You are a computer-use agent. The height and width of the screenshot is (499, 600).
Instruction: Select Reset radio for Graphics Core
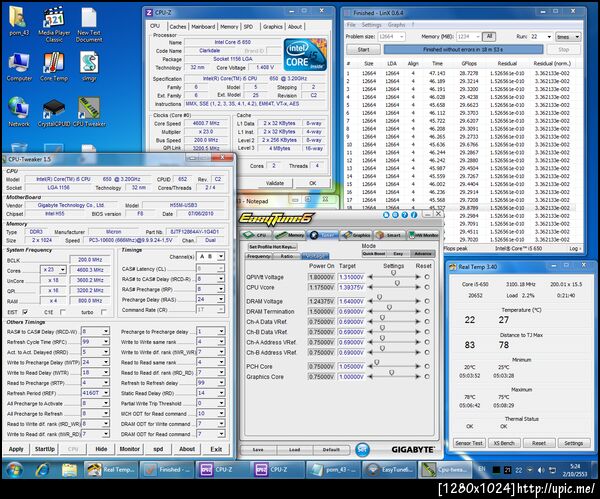pyautogui.click(x=427, y=377)
